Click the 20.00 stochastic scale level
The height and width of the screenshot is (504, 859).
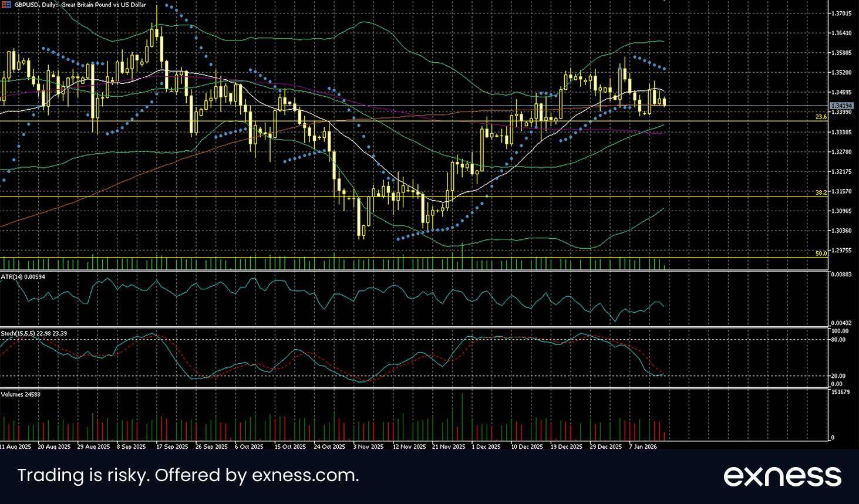click(x=838, y=376)
